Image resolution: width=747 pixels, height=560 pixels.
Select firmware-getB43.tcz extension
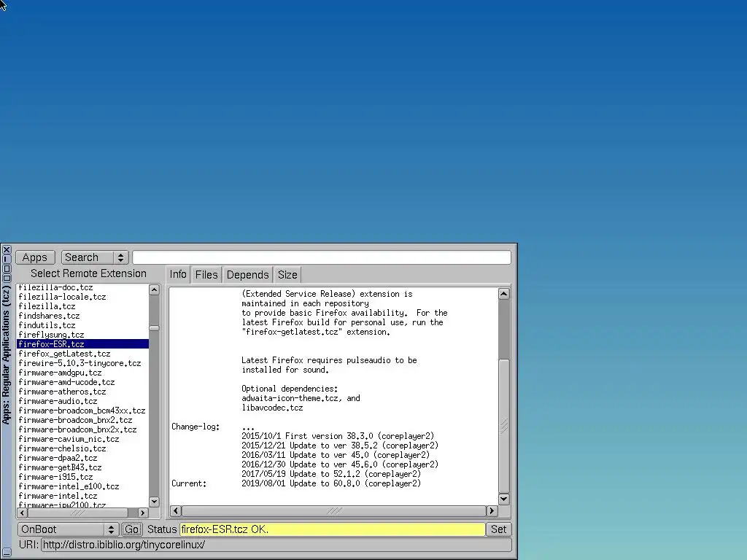click(x=82, y=467)
